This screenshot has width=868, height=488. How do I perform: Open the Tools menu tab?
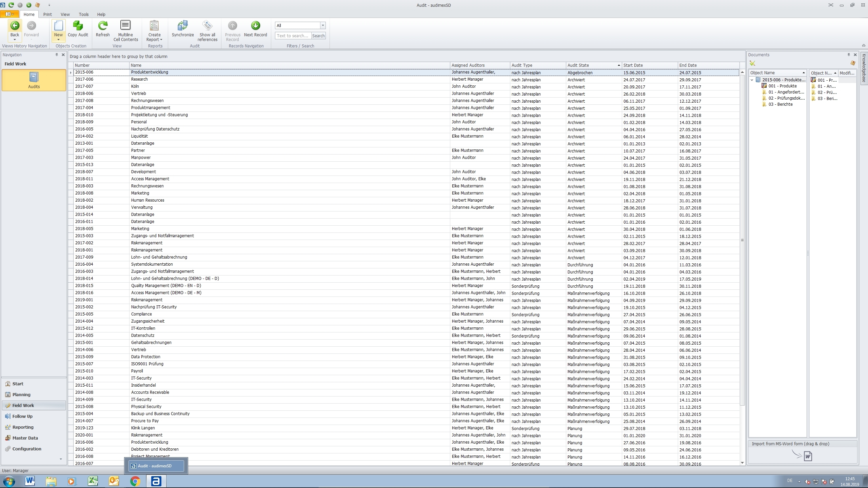[x=83, y=14]
